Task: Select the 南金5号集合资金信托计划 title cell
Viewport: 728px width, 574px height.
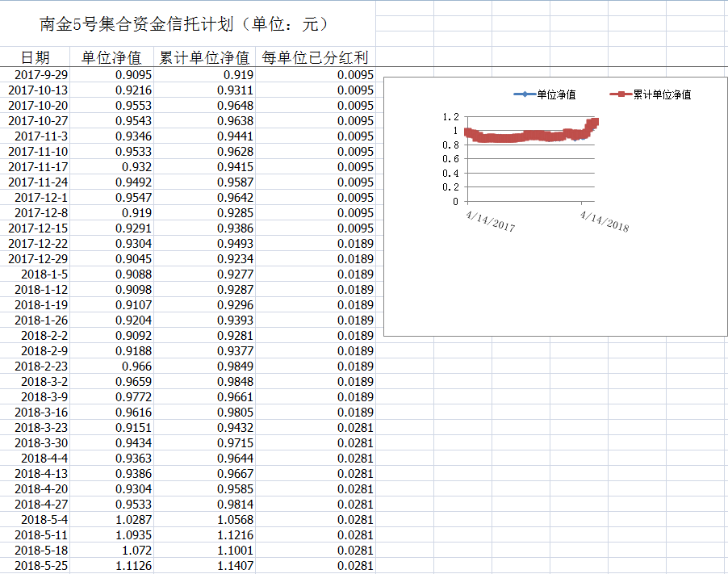Action: coord(184,24)
